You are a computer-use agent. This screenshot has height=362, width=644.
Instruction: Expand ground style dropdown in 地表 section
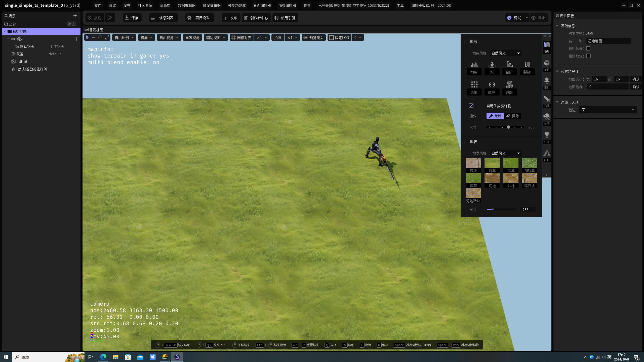[x=518, y=153]
